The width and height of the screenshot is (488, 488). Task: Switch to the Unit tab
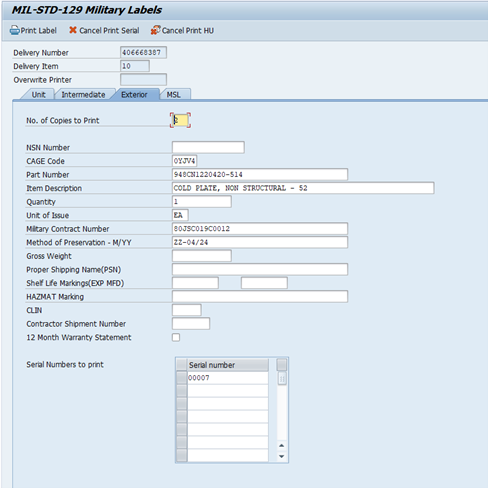coord(38,95)
